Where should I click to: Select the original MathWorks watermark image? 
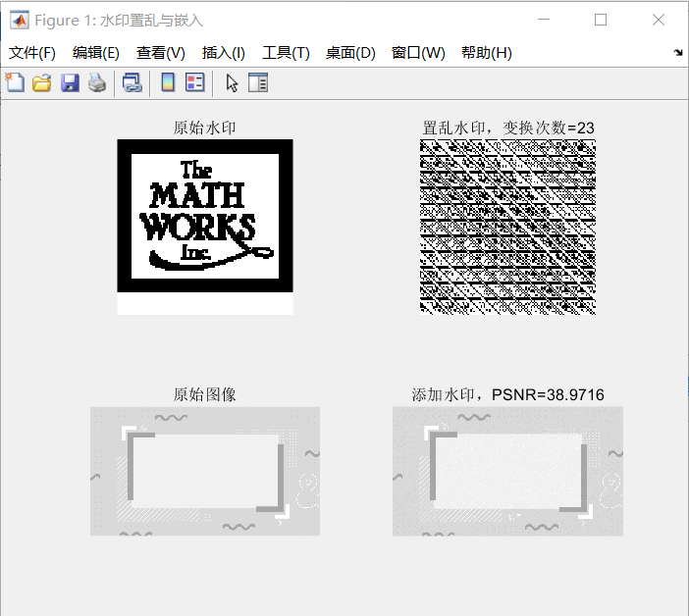tap(205, 227)
